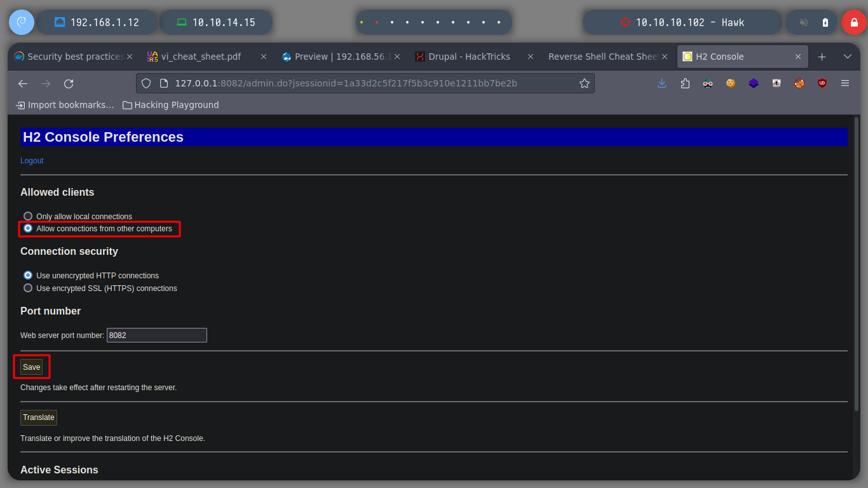Close the Drupal - HackTricks tab

(530, 57)
